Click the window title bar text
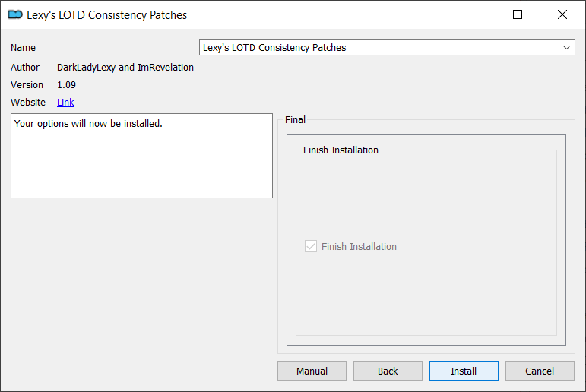Screen dimensions: 586x392 point(107,15)
